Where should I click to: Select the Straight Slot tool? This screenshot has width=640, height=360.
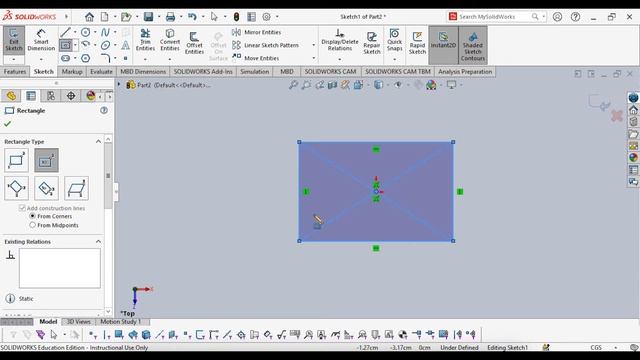pyautogui.click(x=65, y=58)
